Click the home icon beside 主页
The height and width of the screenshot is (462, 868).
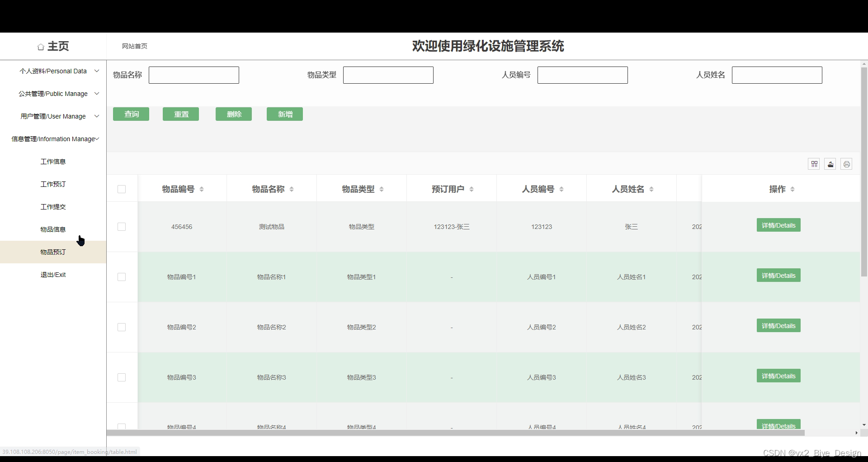tap(41, 47)
